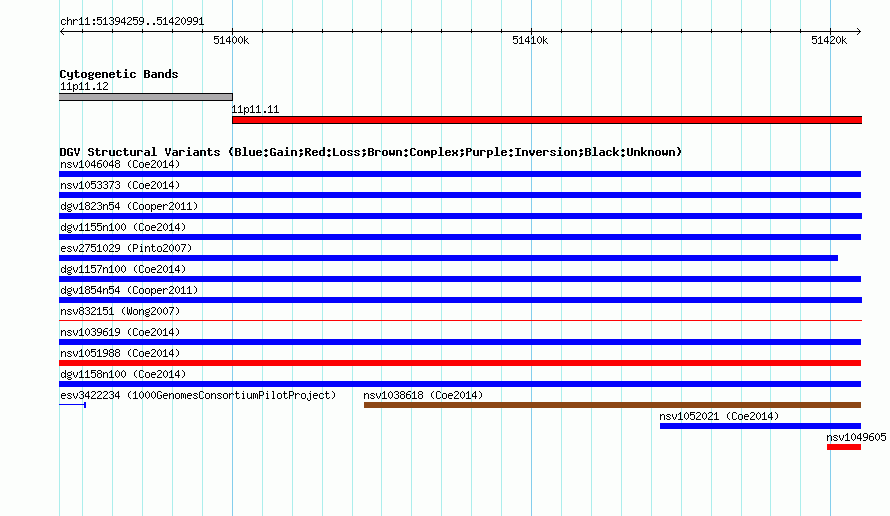Click the 51410k ruler tick label
The width and height of the screenshot is (890, 516).
tap(530, 40)
